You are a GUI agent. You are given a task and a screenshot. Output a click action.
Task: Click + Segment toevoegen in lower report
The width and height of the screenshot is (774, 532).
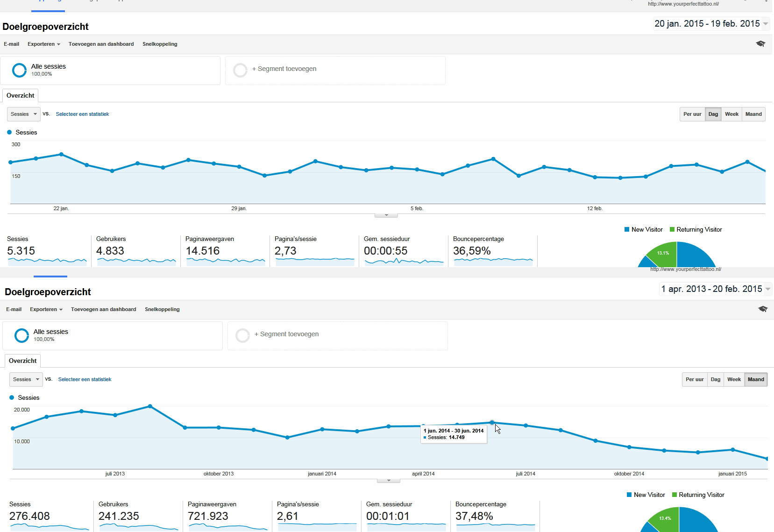tap(287, 334)
